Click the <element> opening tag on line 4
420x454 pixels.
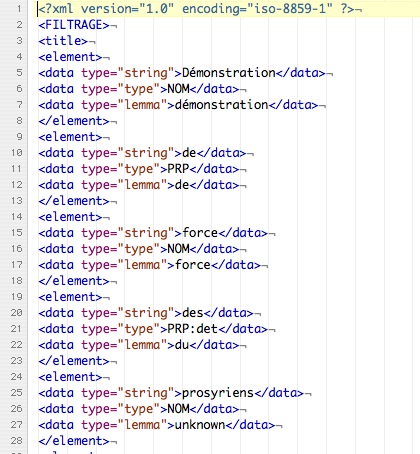[x=70, y=57]
